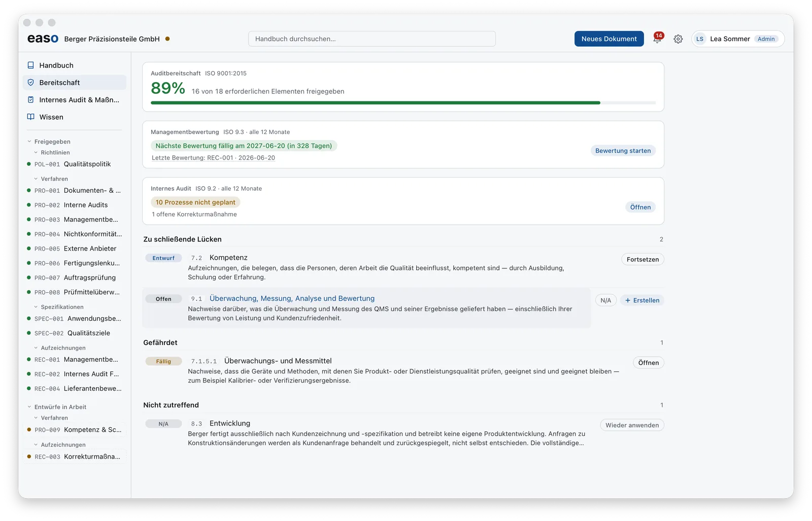Collapse the Entwürfe in Arbeit group
Viewport: 812px width, 521px height.
point(29,407)
